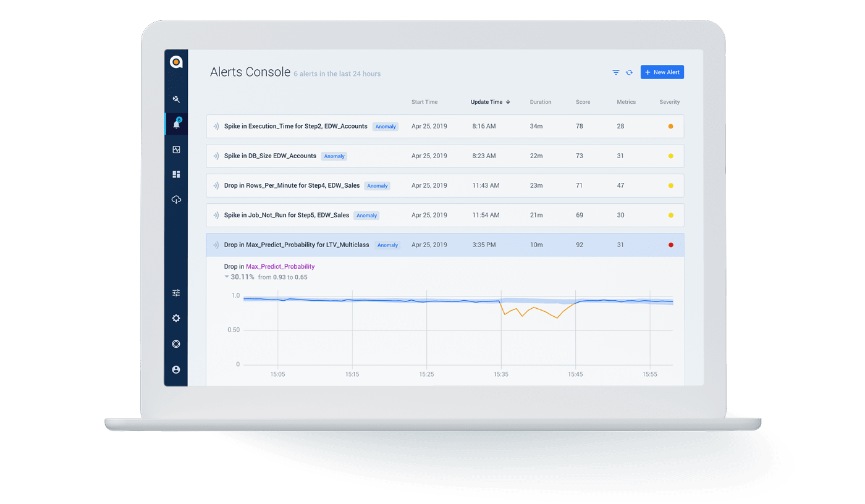Image resolution: width=865 pixels, height=504 pixels.
Task: Click signal icon on DB_Size alert row
Action: click(x=216, y=156)
